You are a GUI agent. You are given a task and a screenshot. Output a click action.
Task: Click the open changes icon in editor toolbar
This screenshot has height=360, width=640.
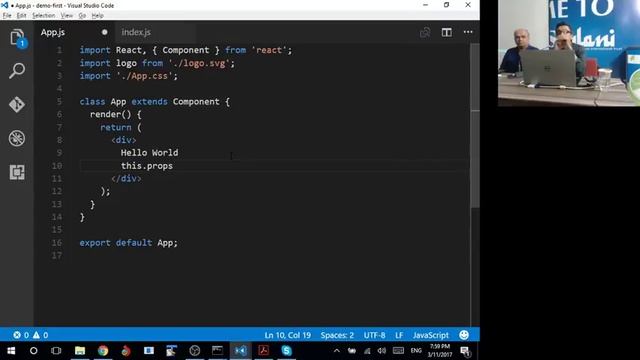click(425, 32)
